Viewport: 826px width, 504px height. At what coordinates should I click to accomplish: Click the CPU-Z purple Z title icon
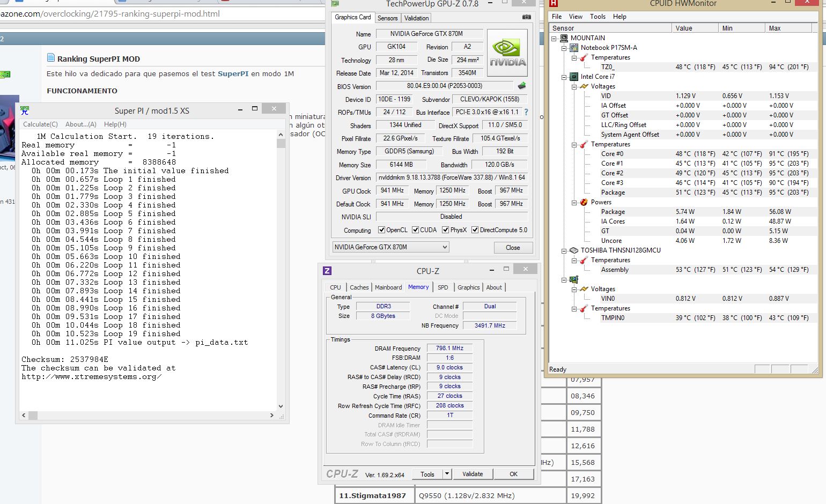click(x=327, y=271)
